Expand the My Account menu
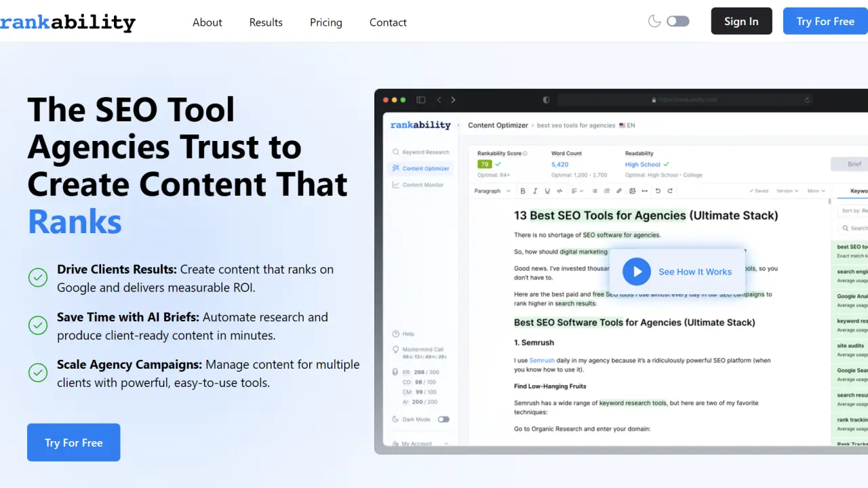Screen dimensions: 868x488 point(420,443)
